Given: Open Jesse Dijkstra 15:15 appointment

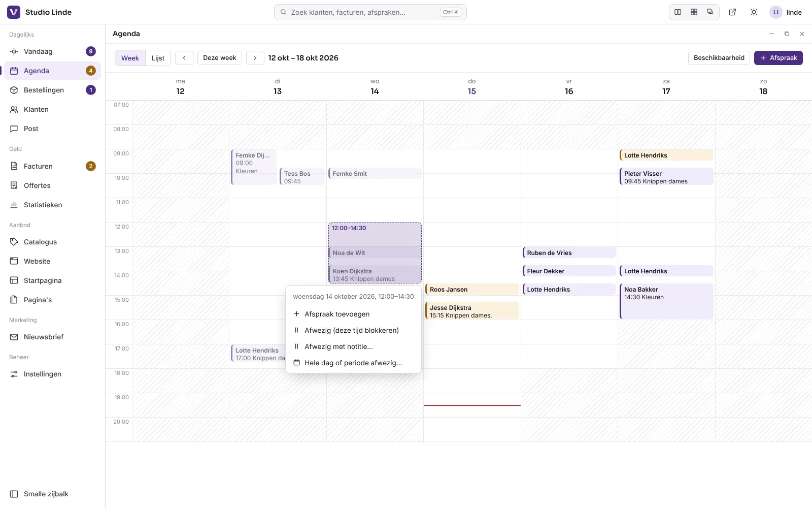Looking at the screenshot, I should tap(472, 311).
